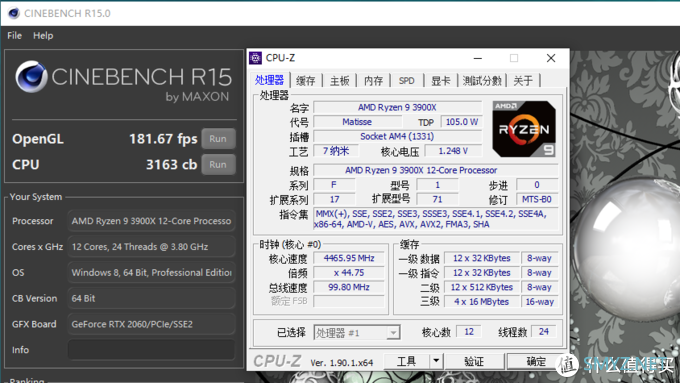Switch to the SPD tab in CPU-Z

[x=406, y=81]
